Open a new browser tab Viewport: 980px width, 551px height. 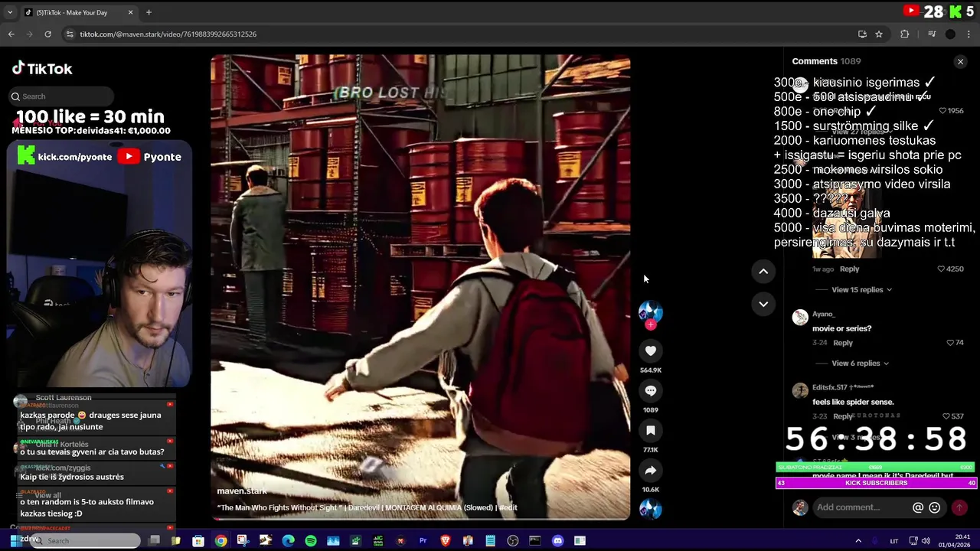[x=149, y=12]
